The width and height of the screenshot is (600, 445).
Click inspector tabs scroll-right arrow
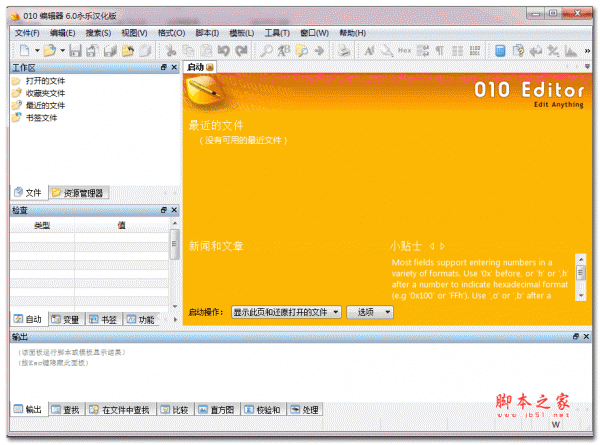[175, 319]
